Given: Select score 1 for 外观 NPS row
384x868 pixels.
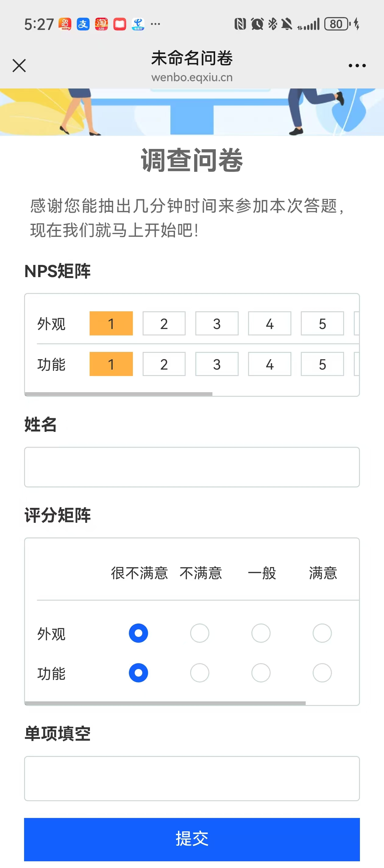Looking at the screenshot, I should pos(111,324).
